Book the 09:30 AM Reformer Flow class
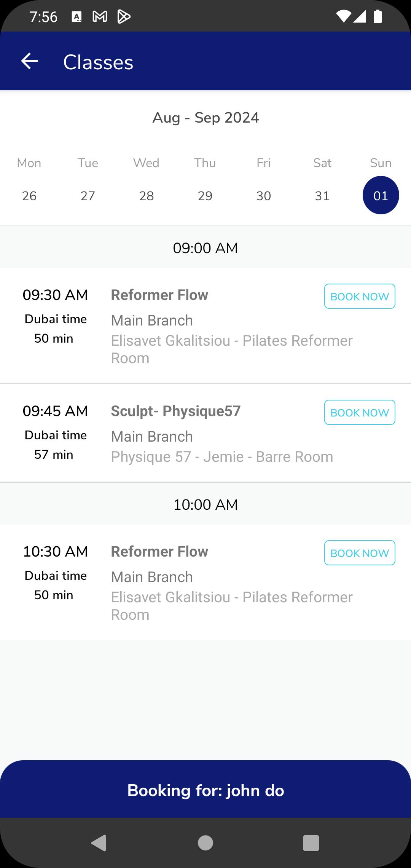Screen dimensions: 411x868 click(x=360, y=296)
